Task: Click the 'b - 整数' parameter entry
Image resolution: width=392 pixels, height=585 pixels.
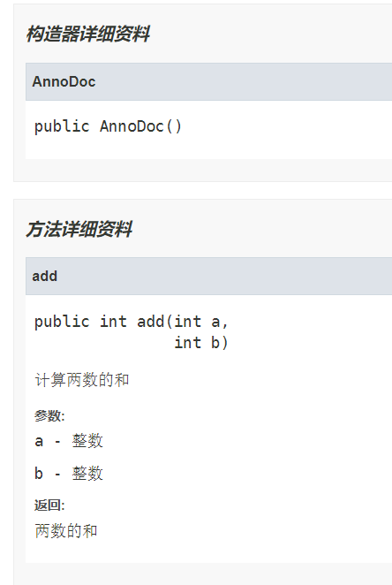Action: click(x=69, y=473)
